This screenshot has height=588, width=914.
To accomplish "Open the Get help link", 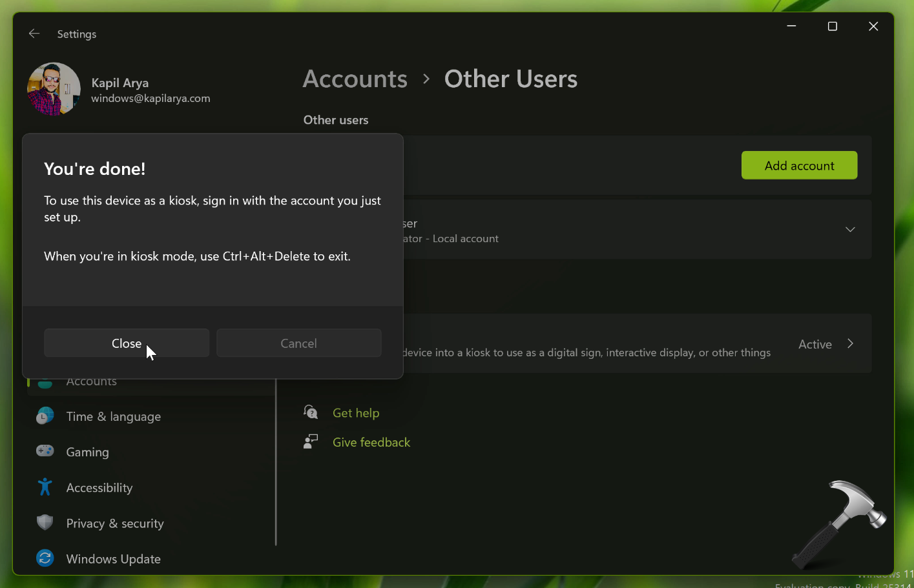I will [x=356, y=413].
